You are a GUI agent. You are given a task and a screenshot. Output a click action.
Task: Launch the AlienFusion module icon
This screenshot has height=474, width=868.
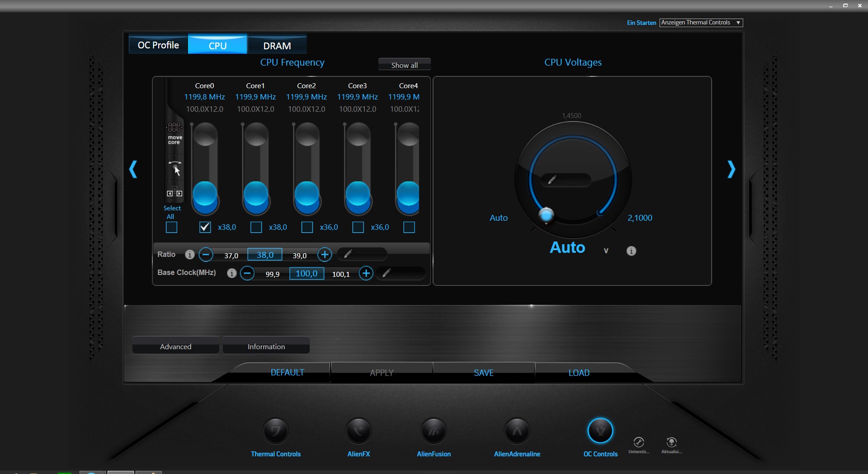click(x=434, y=431)
